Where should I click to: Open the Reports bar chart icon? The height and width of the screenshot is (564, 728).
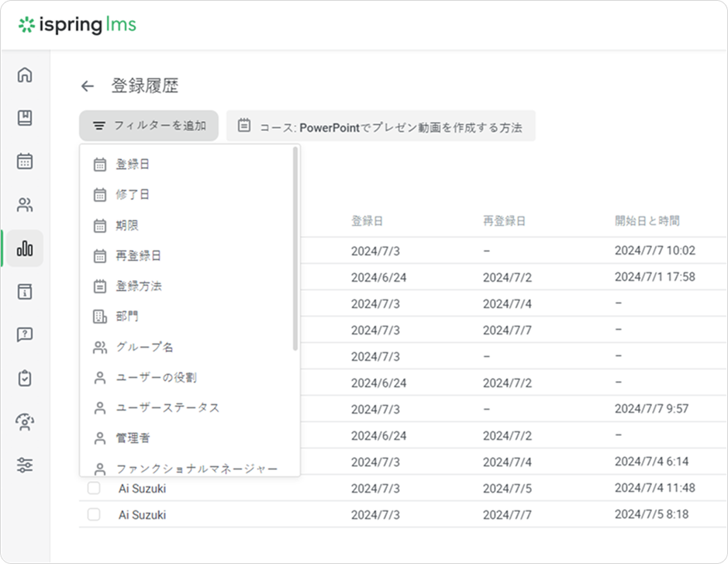(x=25, y=248)
